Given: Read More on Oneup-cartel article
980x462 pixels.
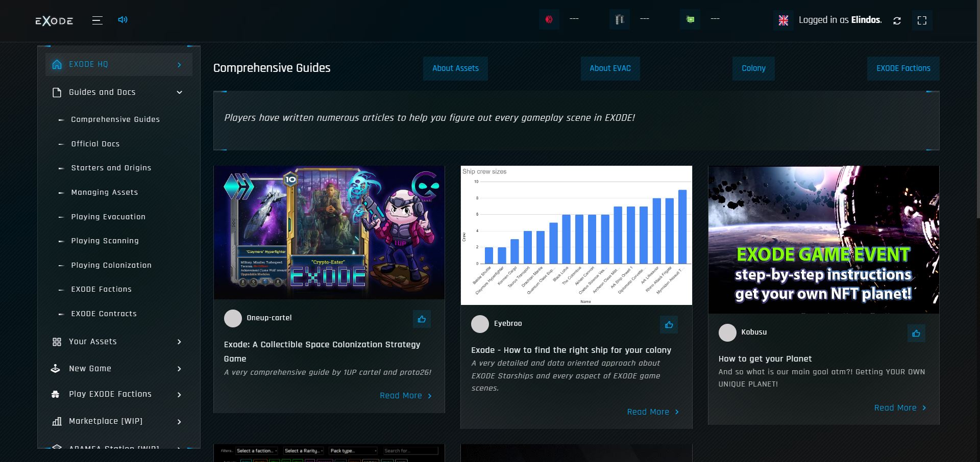Looking at the screenshot, I should (x=406, y=396).
